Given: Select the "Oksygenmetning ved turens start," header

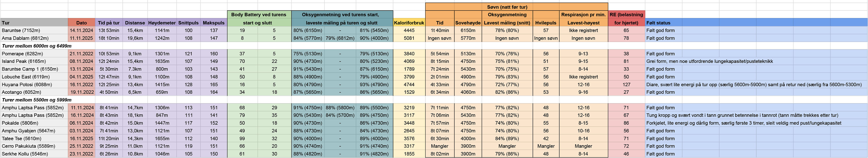Looking at the screenshot, I should [340, 15].
